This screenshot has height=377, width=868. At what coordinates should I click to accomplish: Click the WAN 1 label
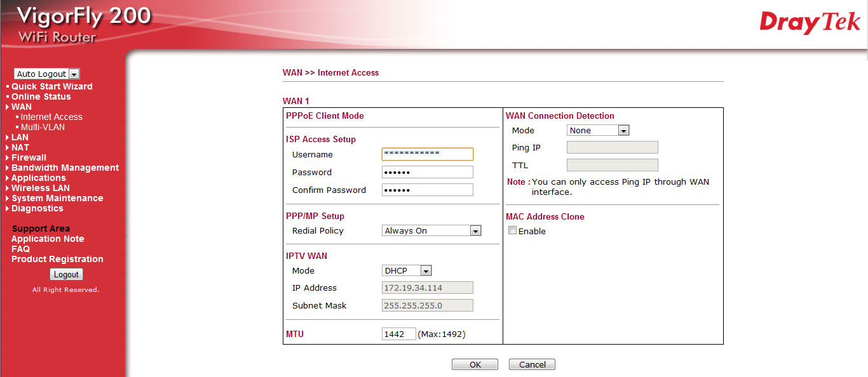coord(295,101)
